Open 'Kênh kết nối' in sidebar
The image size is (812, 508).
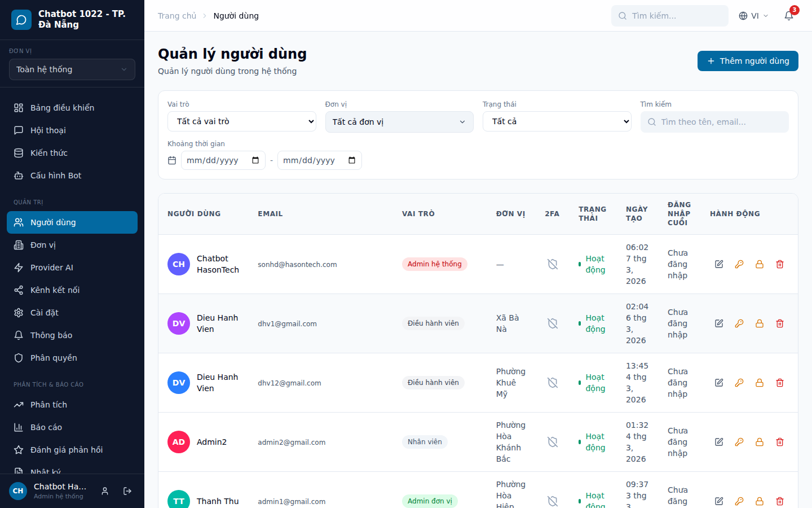[x=55, y=290]
